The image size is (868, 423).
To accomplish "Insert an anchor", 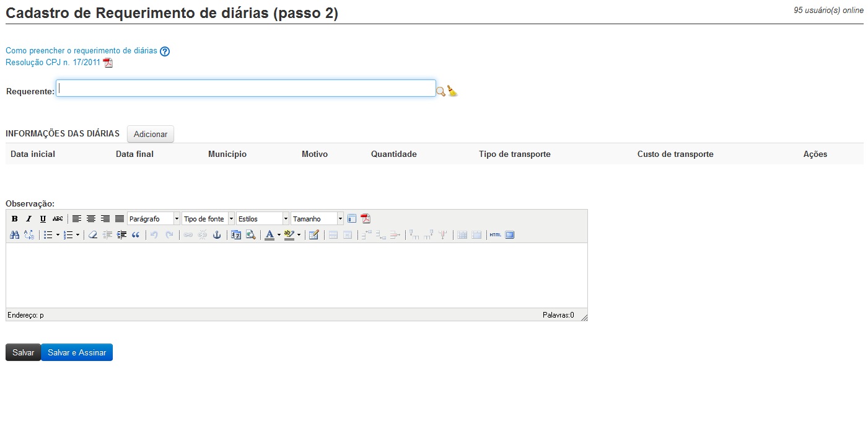I will pyautogui.click(x=217, y=235).
